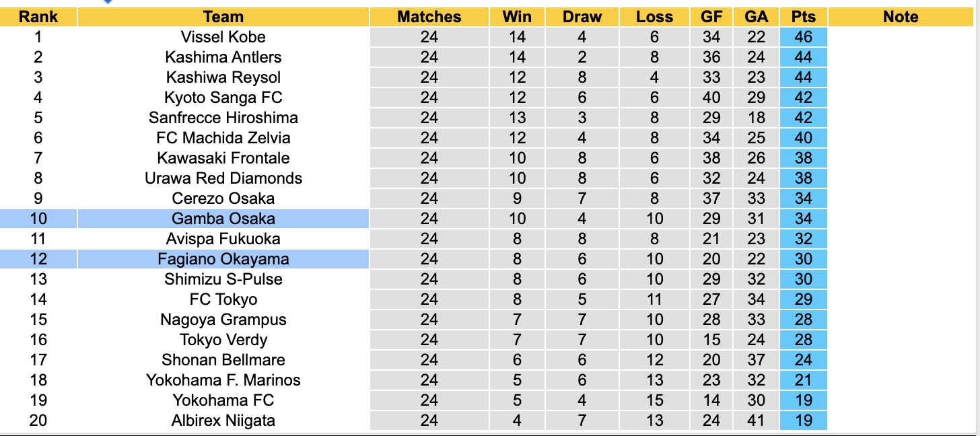Click Albirex Niigata in the last row
Screen dimensions: 980x436
[x=223, y=421]
